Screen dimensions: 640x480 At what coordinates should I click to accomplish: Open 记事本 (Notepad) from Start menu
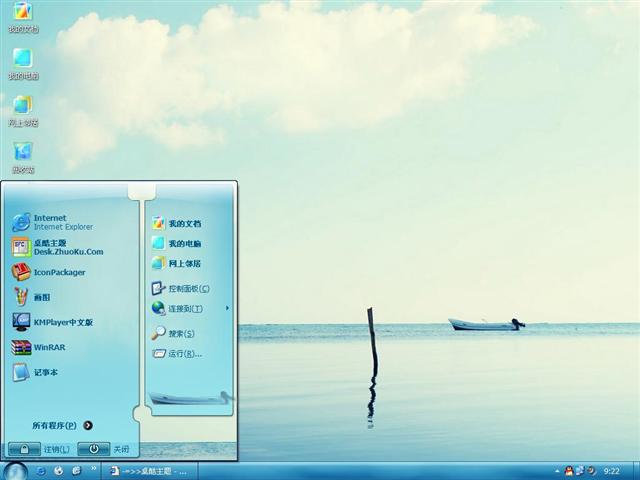(45, 372)
